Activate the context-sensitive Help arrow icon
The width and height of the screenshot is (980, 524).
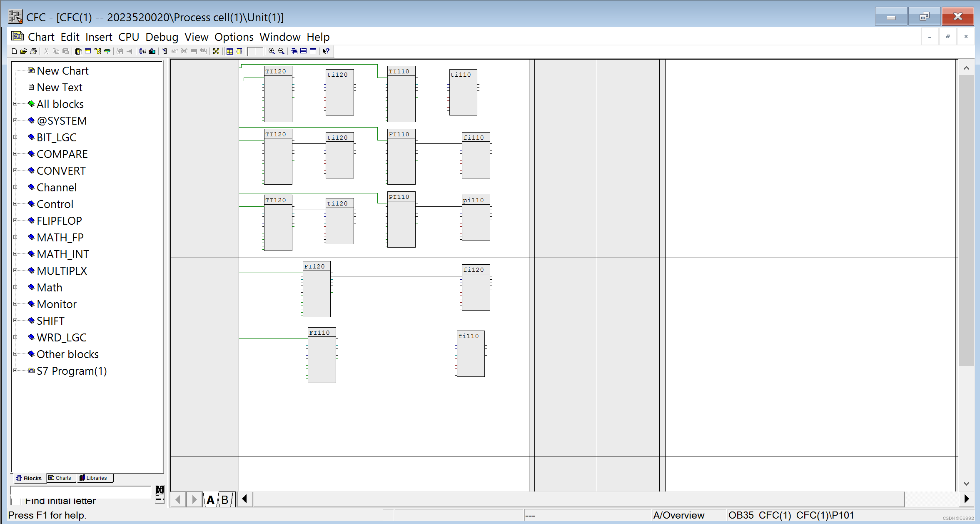point(326,51)
